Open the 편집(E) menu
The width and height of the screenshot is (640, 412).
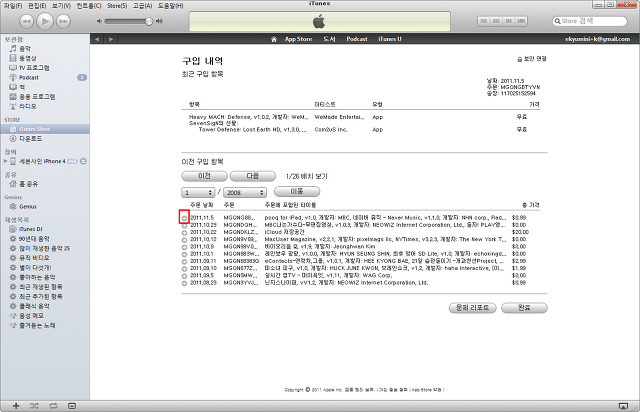[37, 6]
